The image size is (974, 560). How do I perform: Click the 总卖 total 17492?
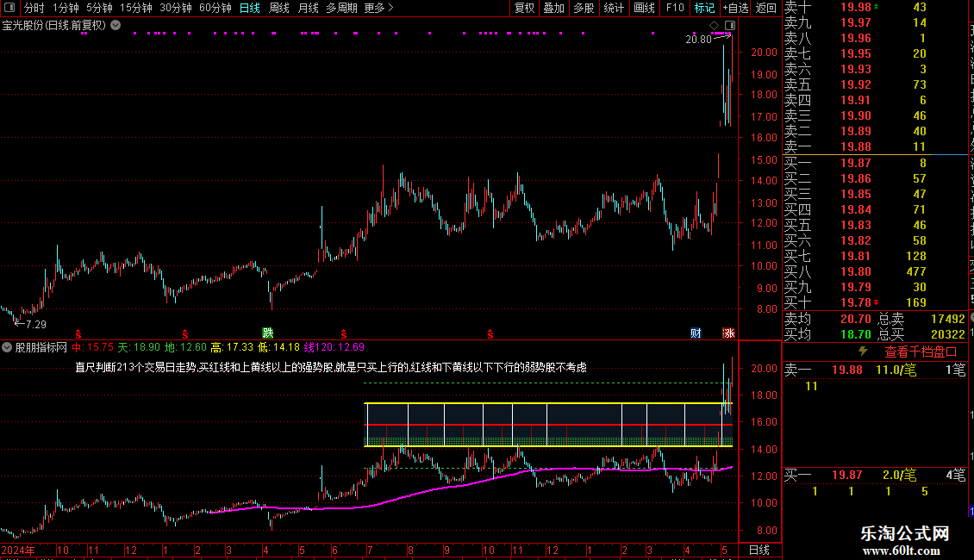coord(948,319)
